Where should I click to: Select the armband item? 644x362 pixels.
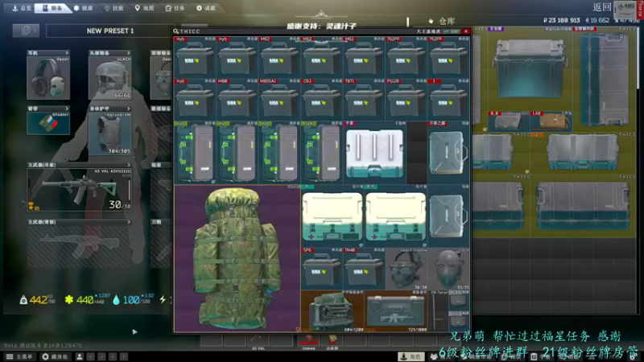48,123
